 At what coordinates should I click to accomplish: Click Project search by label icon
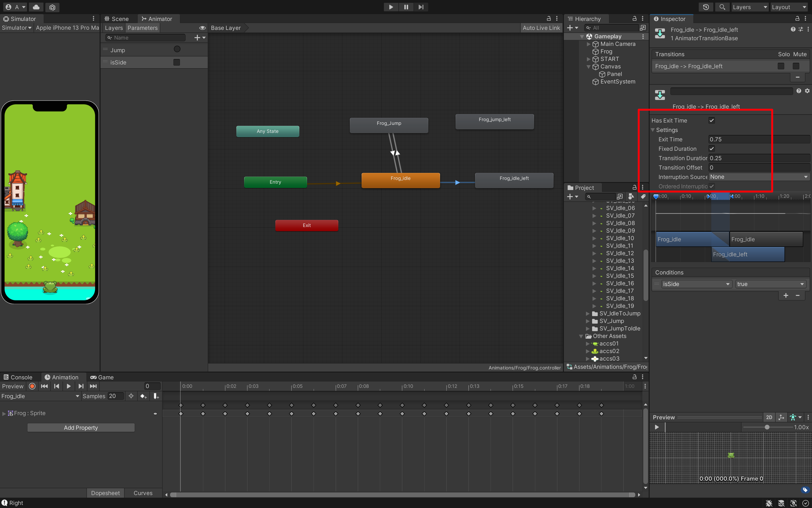643,197
